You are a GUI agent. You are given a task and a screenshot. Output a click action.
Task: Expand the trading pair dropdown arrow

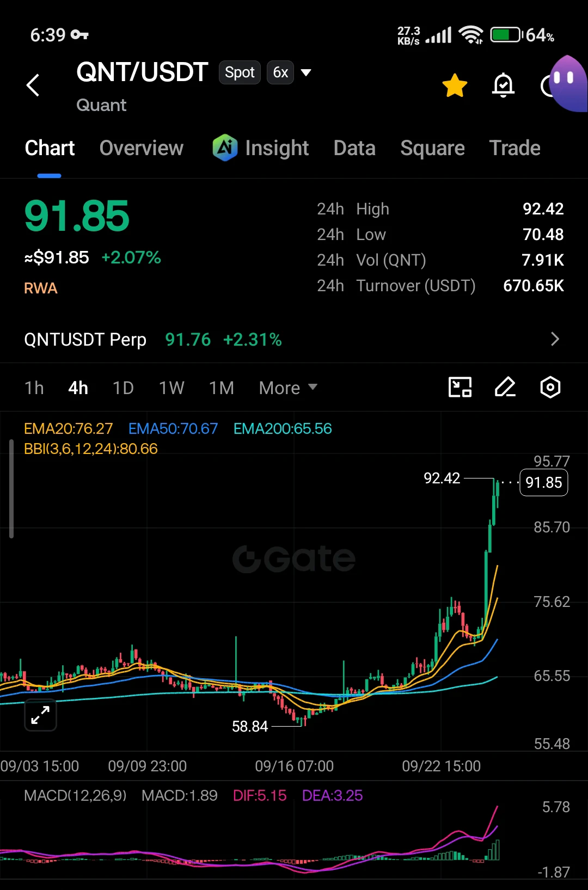[306, 72]
